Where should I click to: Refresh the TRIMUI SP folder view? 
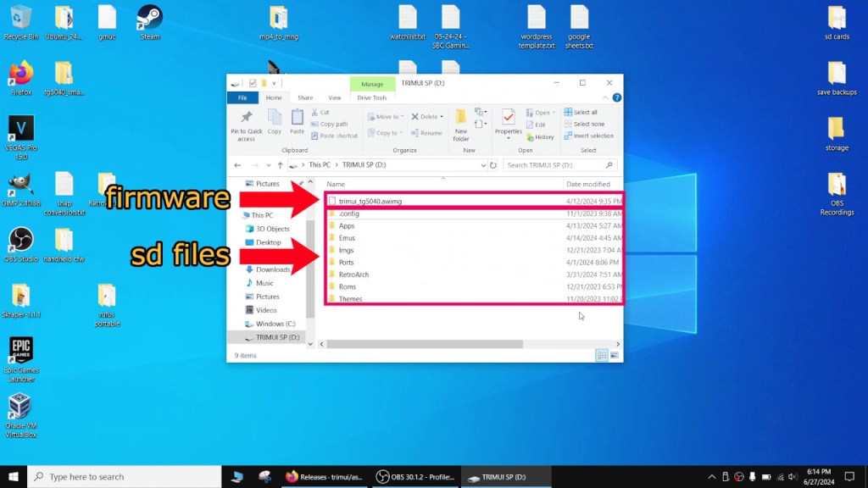[494, 165]
